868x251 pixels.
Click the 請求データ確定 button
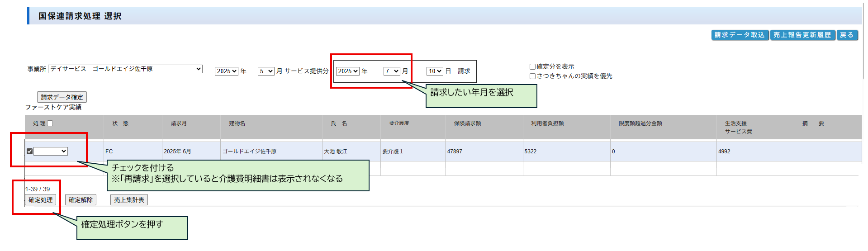point(62,97)
